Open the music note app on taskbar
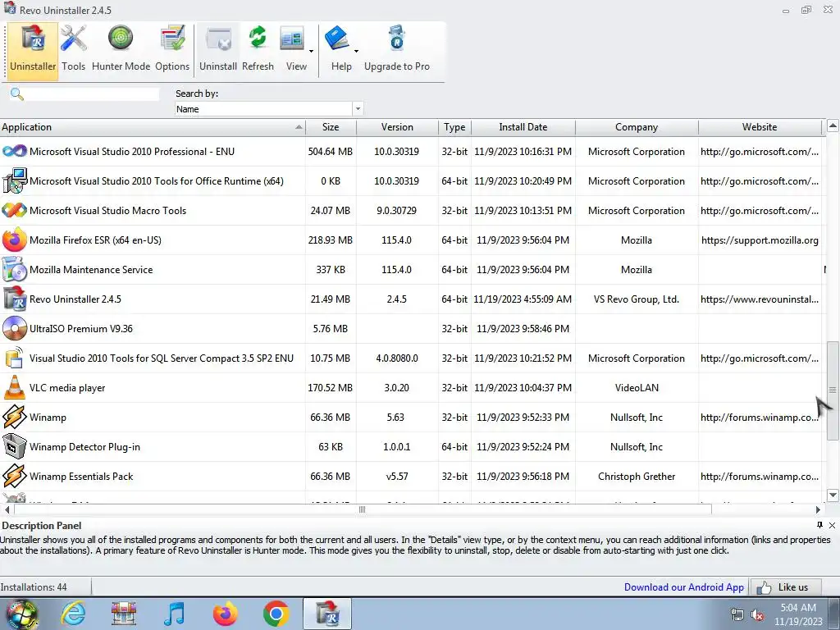This screenshot has width=840, height=630. (174, 614)
